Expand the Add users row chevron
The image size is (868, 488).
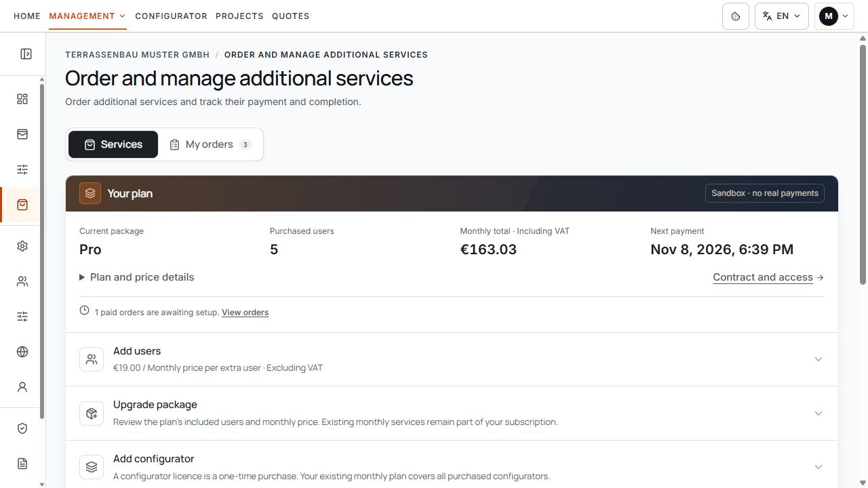818,359
